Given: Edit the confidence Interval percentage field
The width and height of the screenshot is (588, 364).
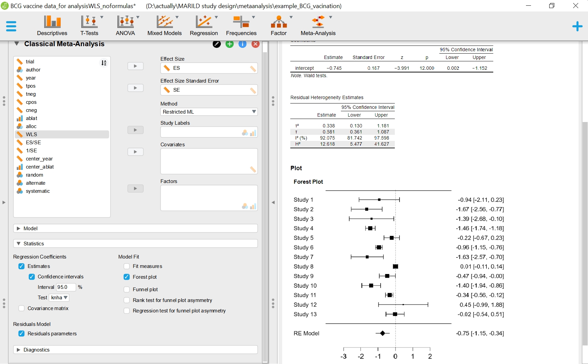Looking at the screenshot, I should (x=66, y=287).
